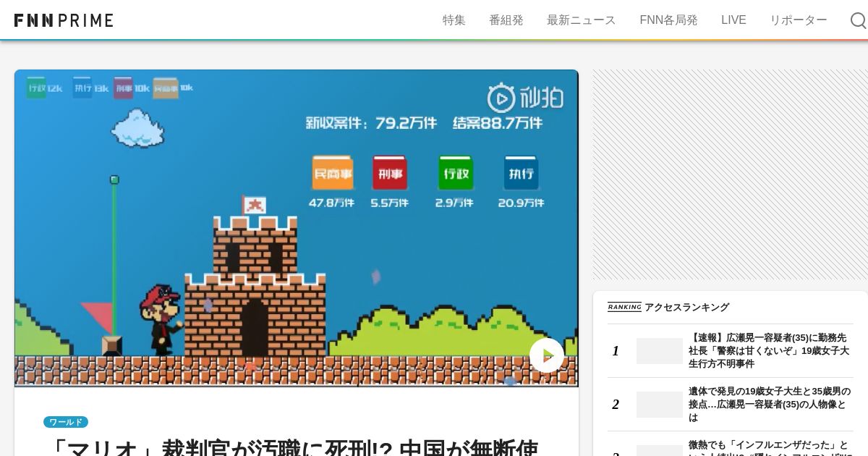Image resolution: width=868 pixels, height=456 pixels.
Task: Open FNN各局発 menu item
Action: click(668, 20)
